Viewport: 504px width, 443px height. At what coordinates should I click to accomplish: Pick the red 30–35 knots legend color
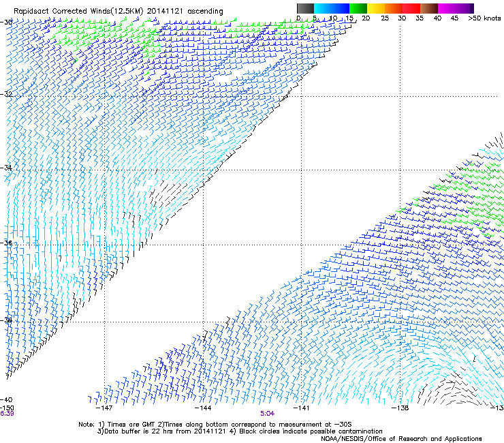(411, 8)
